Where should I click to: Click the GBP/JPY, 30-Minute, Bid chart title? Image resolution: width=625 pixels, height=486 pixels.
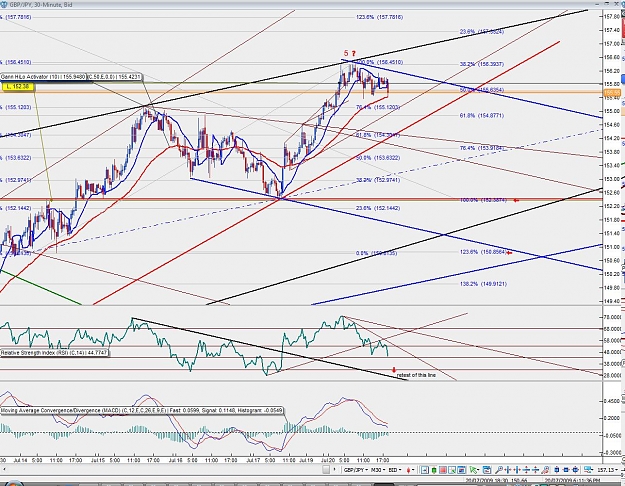pyautogui.click(x=40, y=5)
